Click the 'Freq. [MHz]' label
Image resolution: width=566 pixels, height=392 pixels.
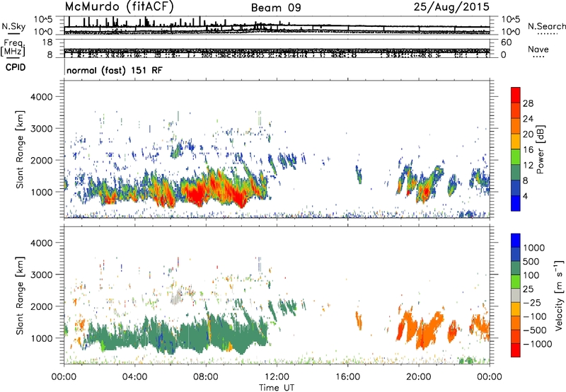click(x=13, y=47)
